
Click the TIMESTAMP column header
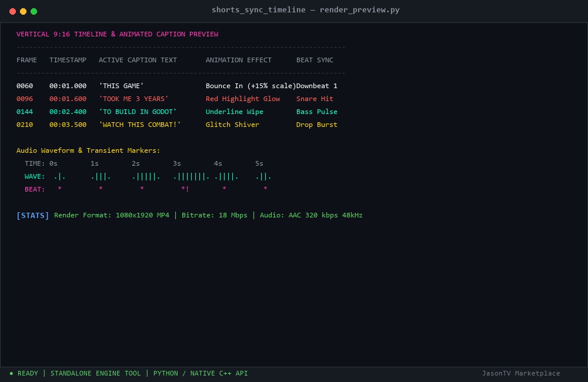point(68,60)
